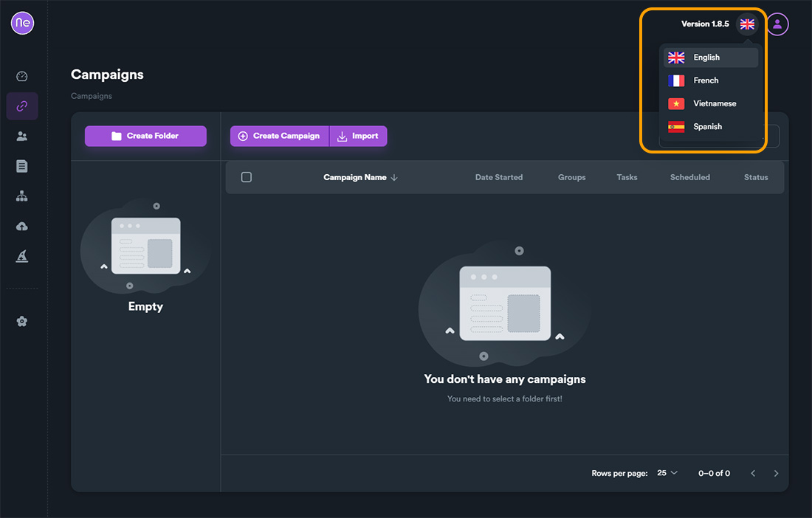Select French from the language menu
This screenshot has height=518, width=812.
[706, 80]
